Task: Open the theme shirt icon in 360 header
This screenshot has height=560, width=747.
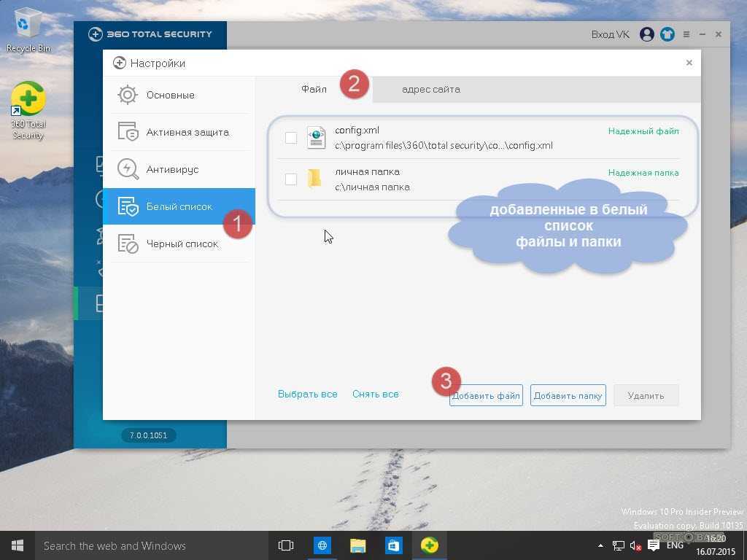Action: coord(667,34)
